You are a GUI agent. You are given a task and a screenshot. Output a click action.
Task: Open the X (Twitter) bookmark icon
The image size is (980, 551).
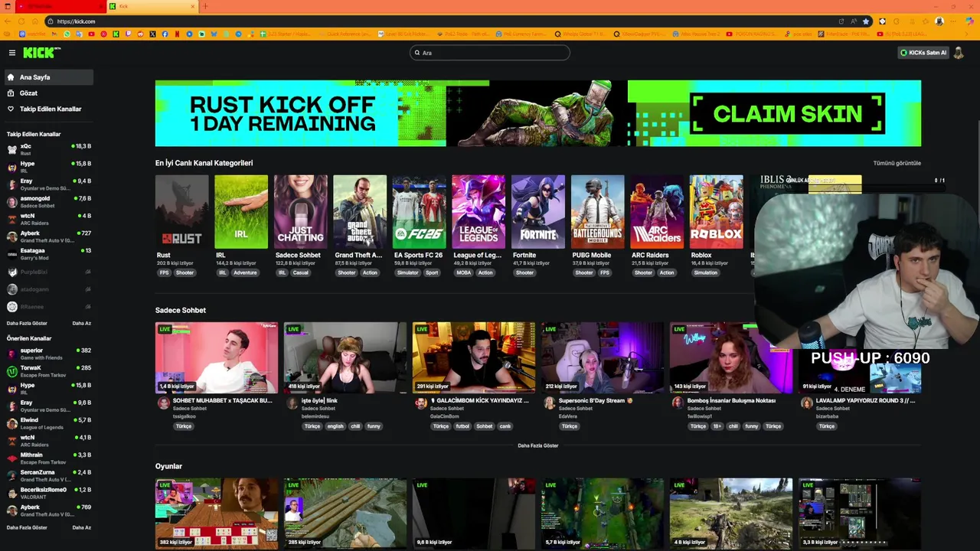pos(152,34)
